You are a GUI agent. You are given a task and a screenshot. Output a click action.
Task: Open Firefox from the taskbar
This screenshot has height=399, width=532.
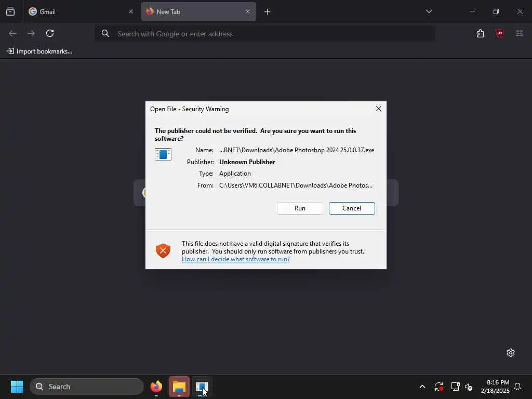tap(156, 387)
